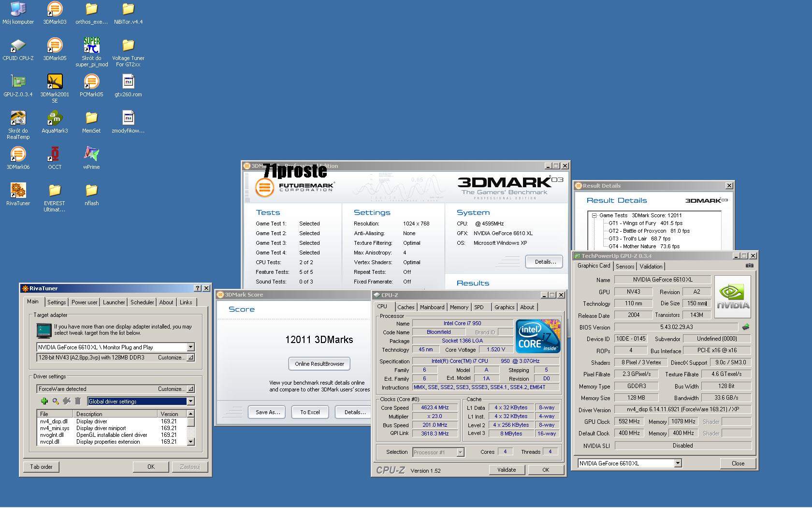Launch wPrime desktop icon
Image resolution: width=812 pixels, height=508 pixels.
click(91, 158)
